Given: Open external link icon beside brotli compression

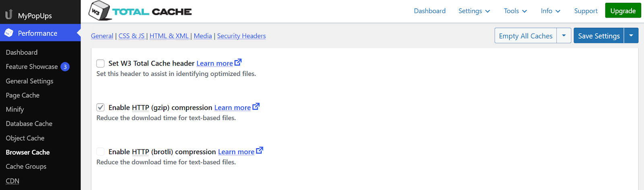Looking at the screenshot, I should 260,151.
